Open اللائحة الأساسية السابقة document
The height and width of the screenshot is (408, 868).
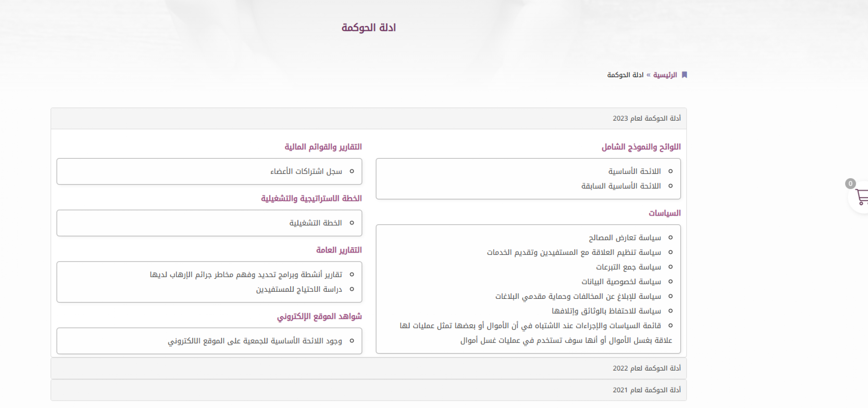point(621,186)
